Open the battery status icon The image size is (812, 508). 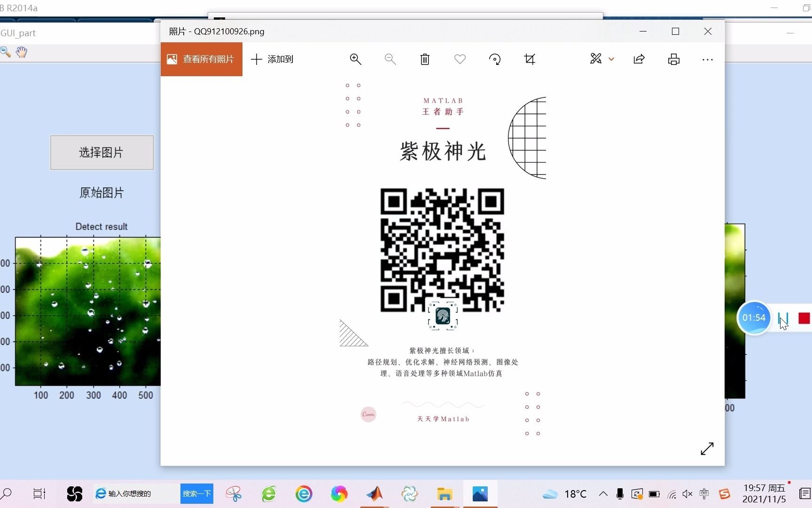click(654, 494)
